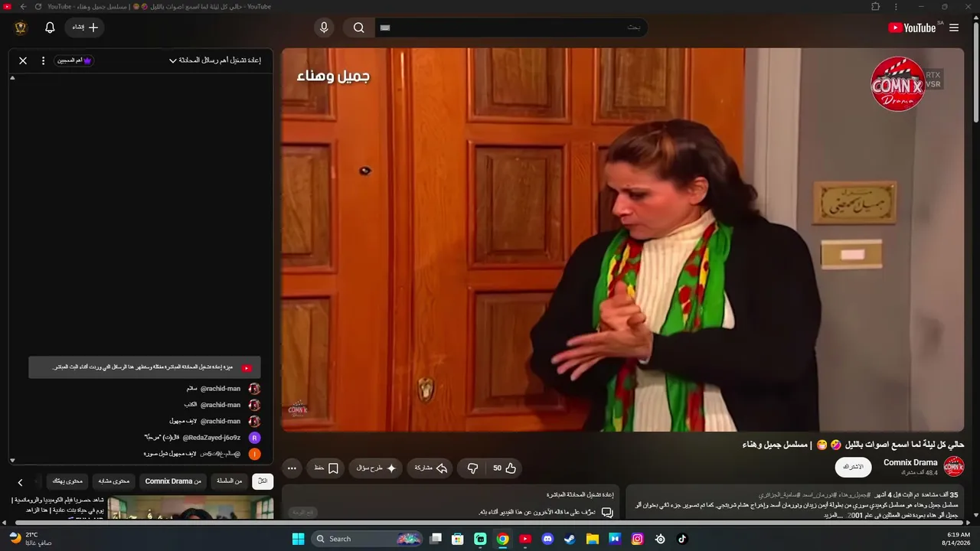The image size is (980, 551).
Task: Open the weather widget showing 21°C
Action: [x=31, y=539]
